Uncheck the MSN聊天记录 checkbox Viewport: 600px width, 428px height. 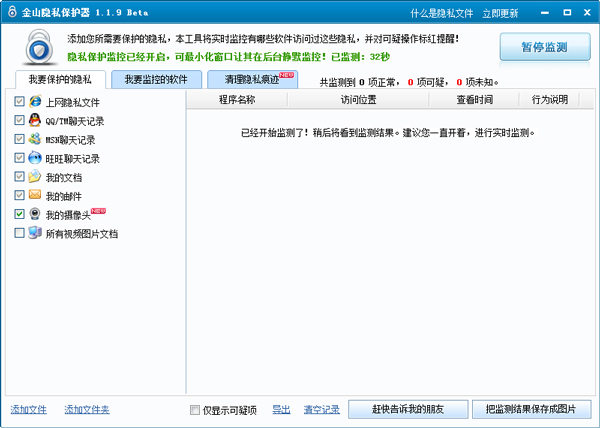pos(19,139)
